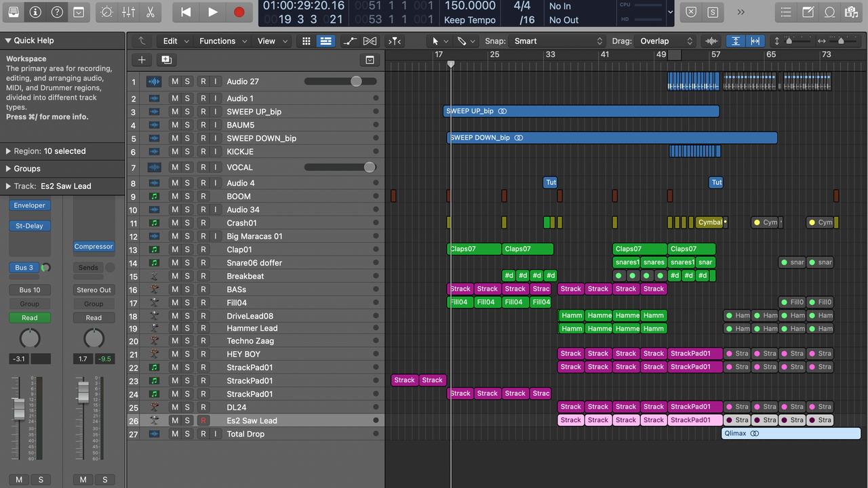Mute the VOCAL track
This screenshot has height=488, width=868.
[x=175, y=167]
